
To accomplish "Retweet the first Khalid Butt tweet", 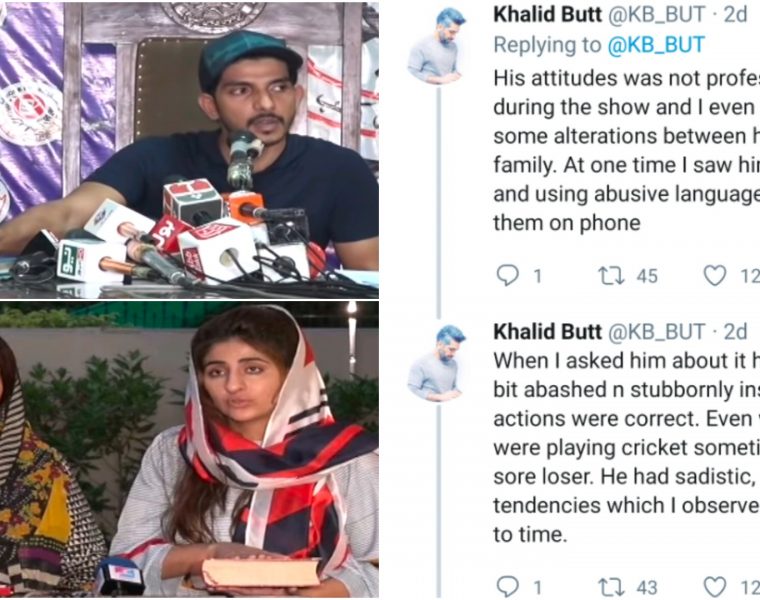I will pyautogui.click(x=611, y=276).
